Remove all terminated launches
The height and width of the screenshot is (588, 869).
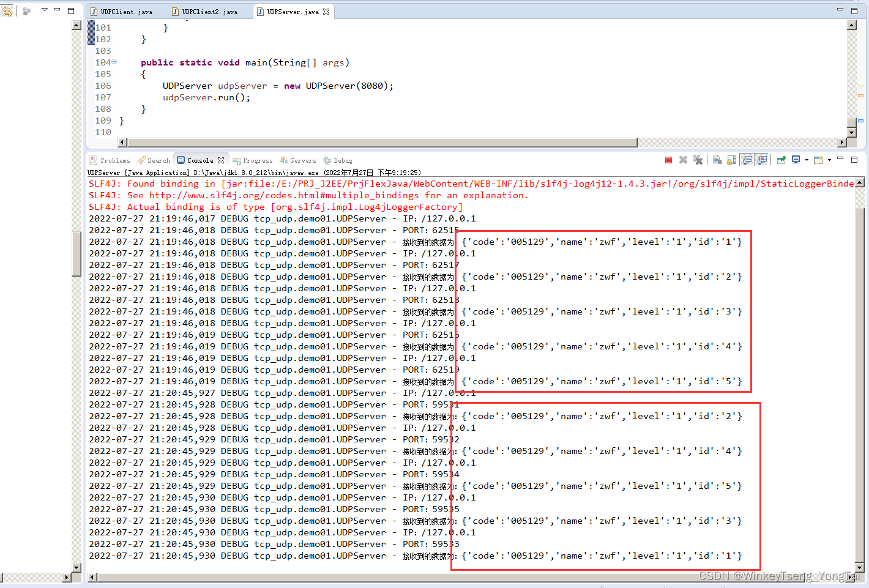coord(698,160)
